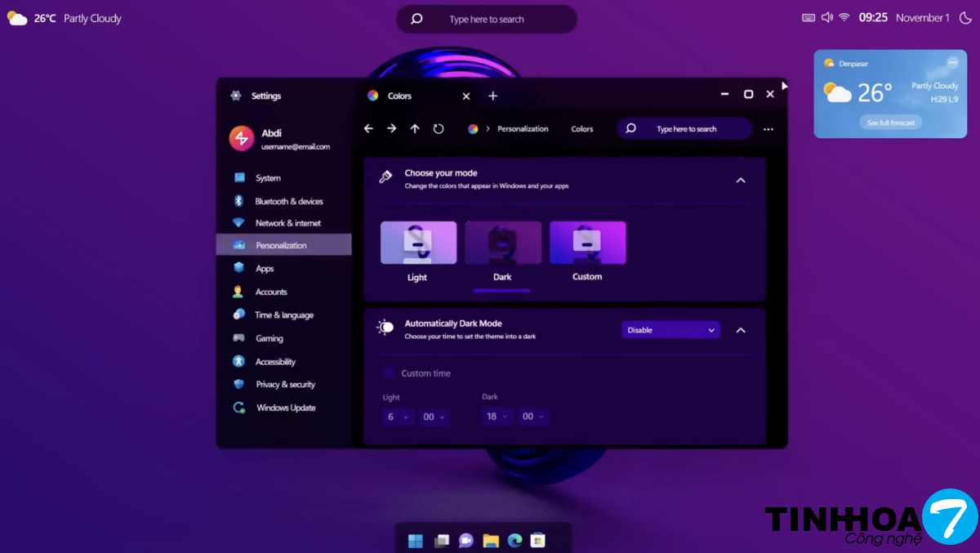
Task: Open the Light hour dropdown showing 6
Action: (398, 417)
